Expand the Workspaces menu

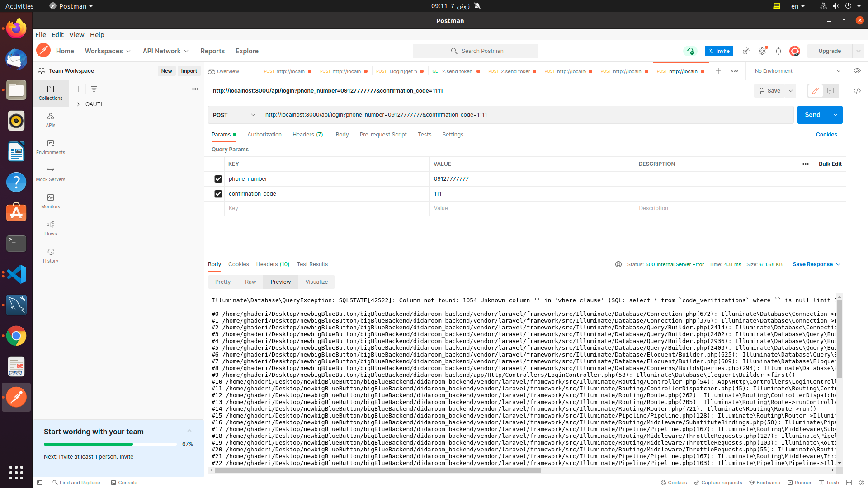click(108, 51)
